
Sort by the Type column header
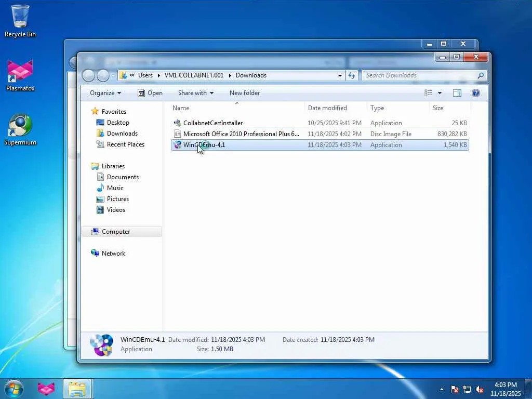pyautogui.click(x=398, y=108)
